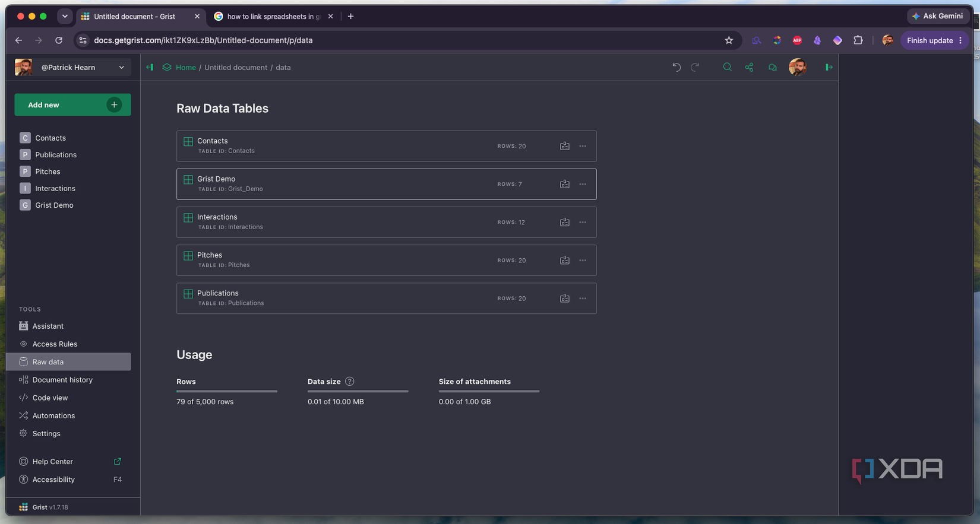Click the user avatar in Grist top bar
980x524 pixels.
[x=798, y=67]
